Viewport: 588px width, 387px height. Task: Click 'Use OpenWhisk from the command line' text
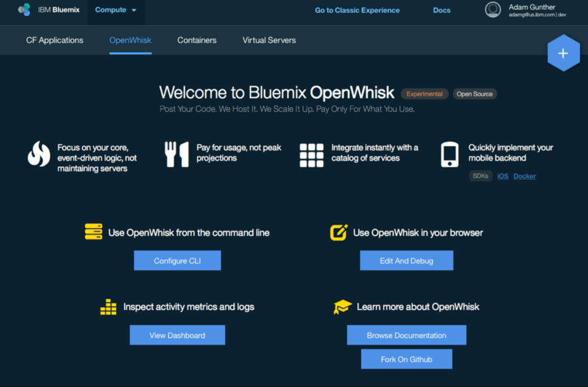(x=189, y=233)
